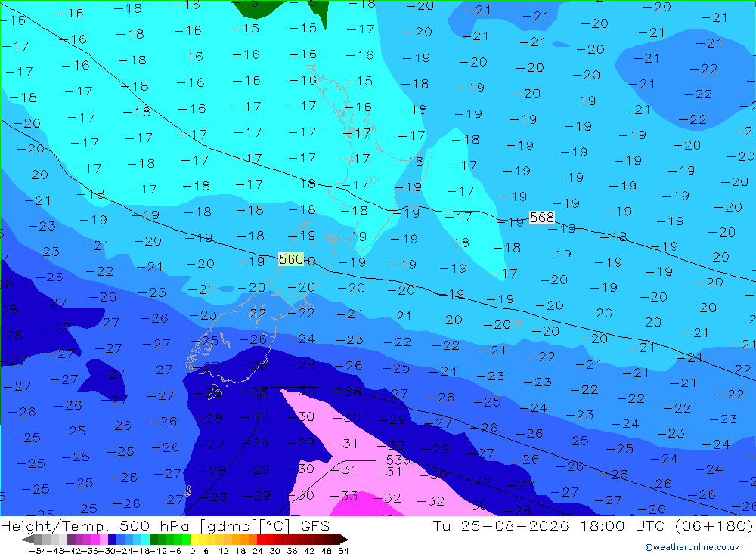Click the 0 label on color scale
The image size is (756, 554).
(192, 551)
